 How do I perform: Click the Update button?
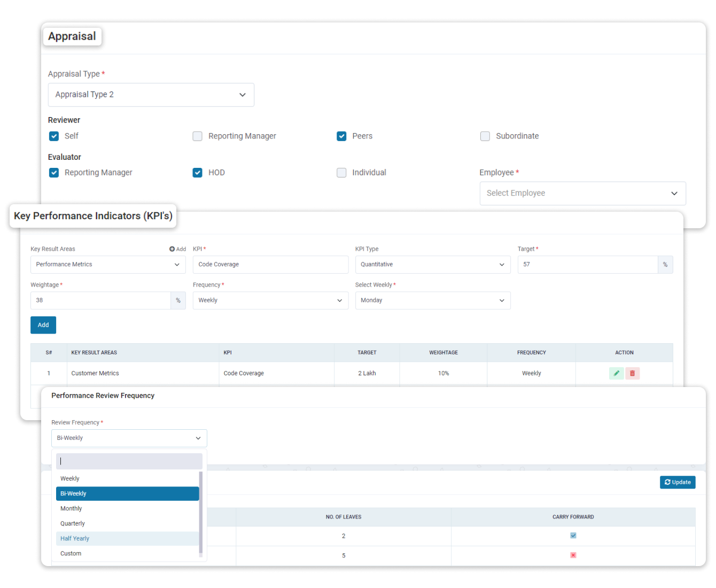[x=678, y=482]
